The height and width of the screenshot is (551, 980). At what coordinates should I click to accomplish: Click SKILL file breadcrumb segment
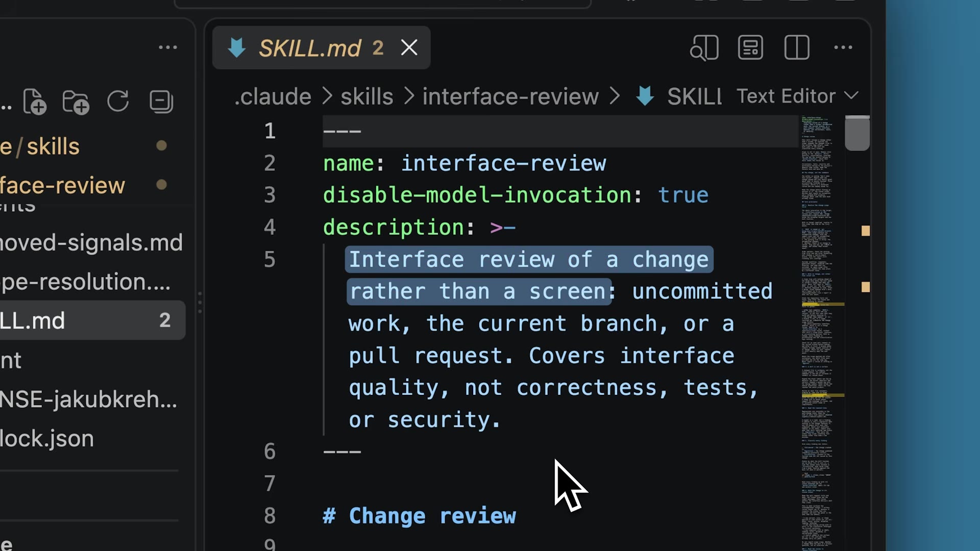click(679, 96)
